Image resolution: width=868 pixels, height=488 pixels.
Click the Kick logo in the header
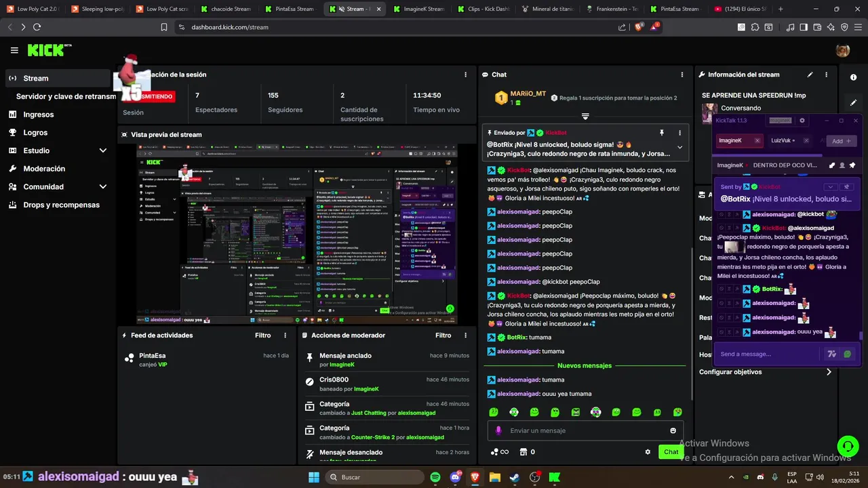pyautogui.click(x=49, y=50)
